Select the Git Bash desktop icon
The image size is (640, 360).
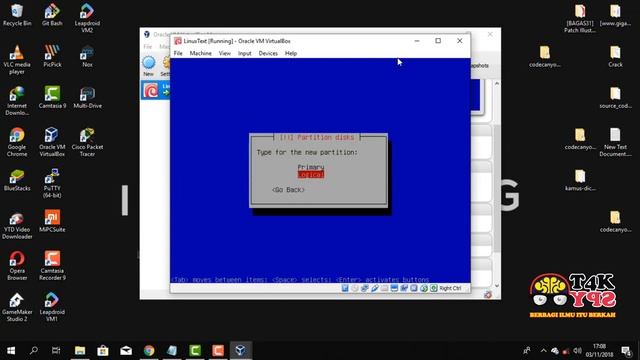point(52,15)
